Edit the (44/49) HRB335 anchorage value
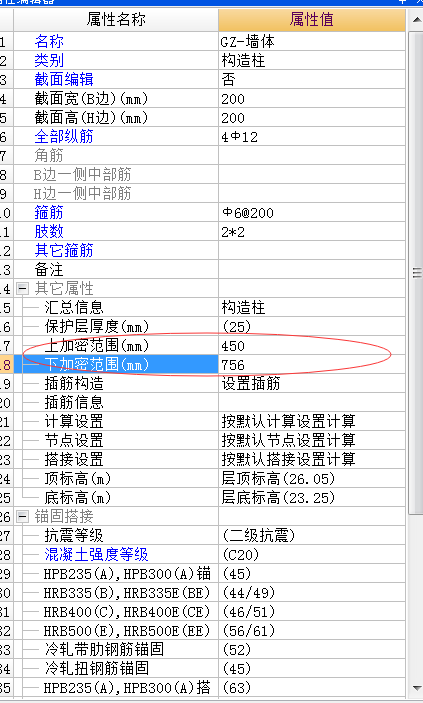This screenshot has height=703, width=423. click(312, 593)
